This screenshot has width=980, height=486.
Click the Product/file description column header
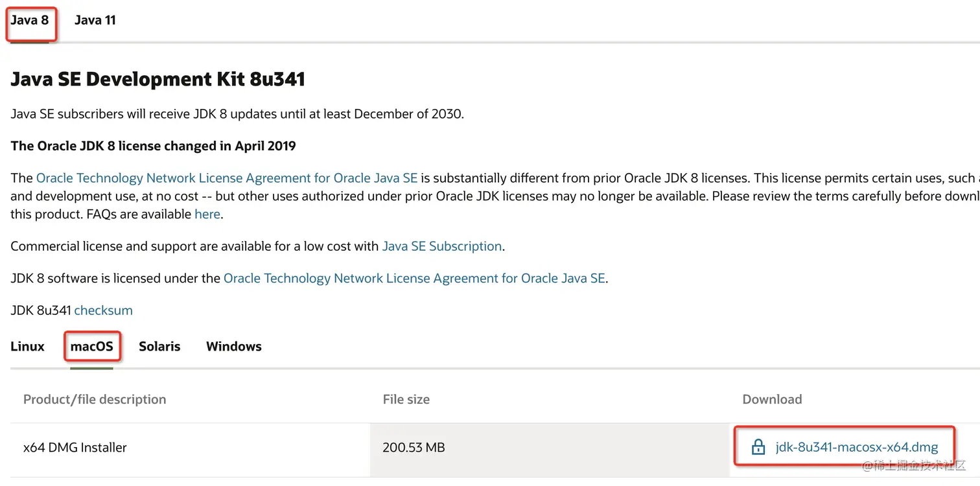95,399
